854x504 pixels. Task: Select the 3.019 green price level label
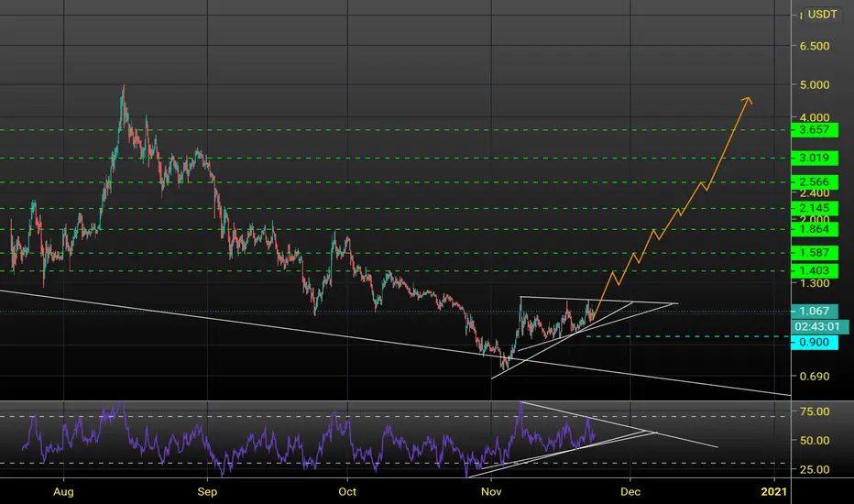tap(815, 158)
